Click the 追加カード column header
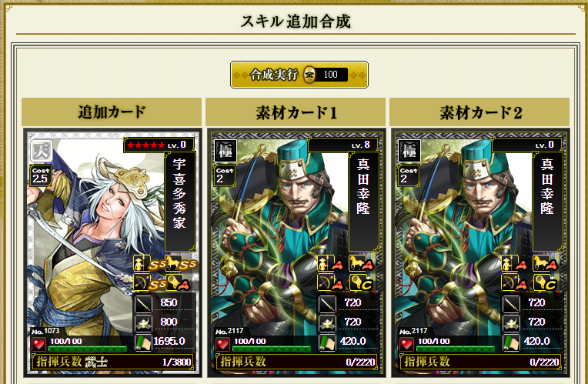The image size is (588, 384). 112,112
